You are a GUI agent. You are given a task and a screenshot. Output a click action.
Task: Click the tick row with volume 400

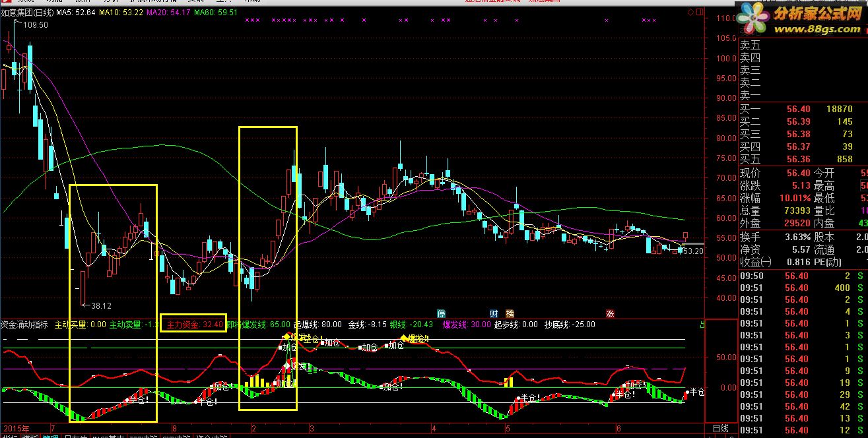coord(803,288)
